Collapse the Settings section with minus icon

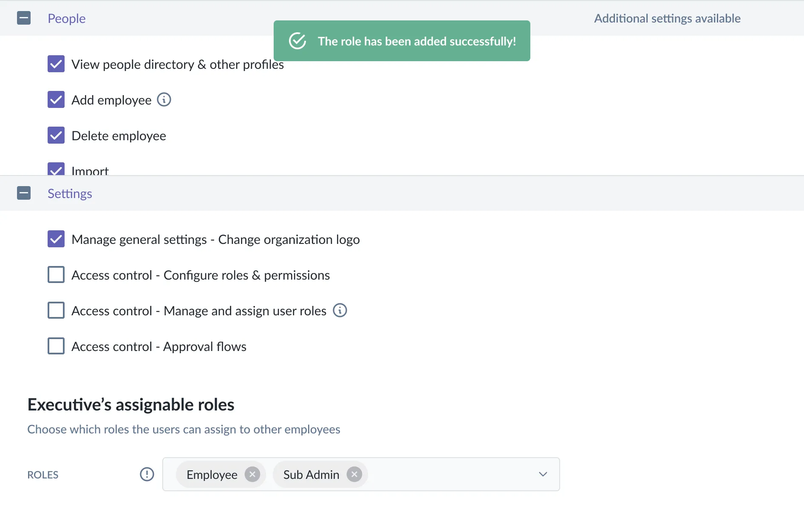point(24,193)
